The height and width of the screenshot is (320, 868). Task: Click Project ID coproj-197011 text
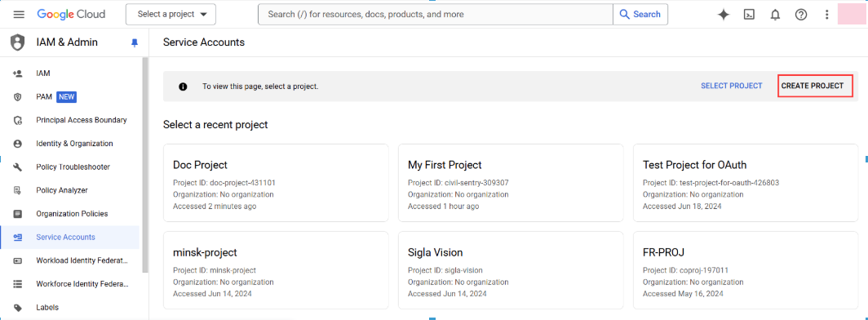685,270
